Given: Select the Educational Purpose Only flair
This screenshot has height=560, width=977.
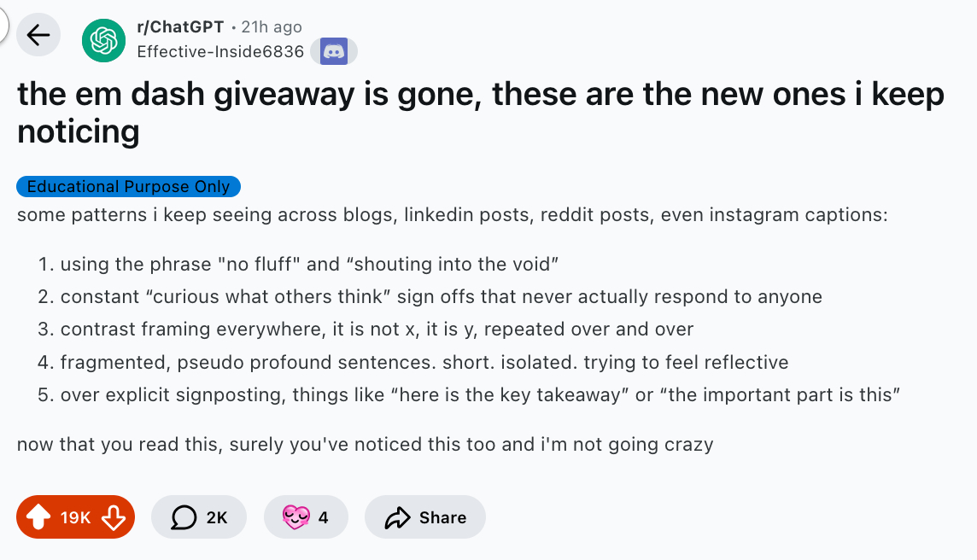Looking at the screenshot, I should [128, 186].
